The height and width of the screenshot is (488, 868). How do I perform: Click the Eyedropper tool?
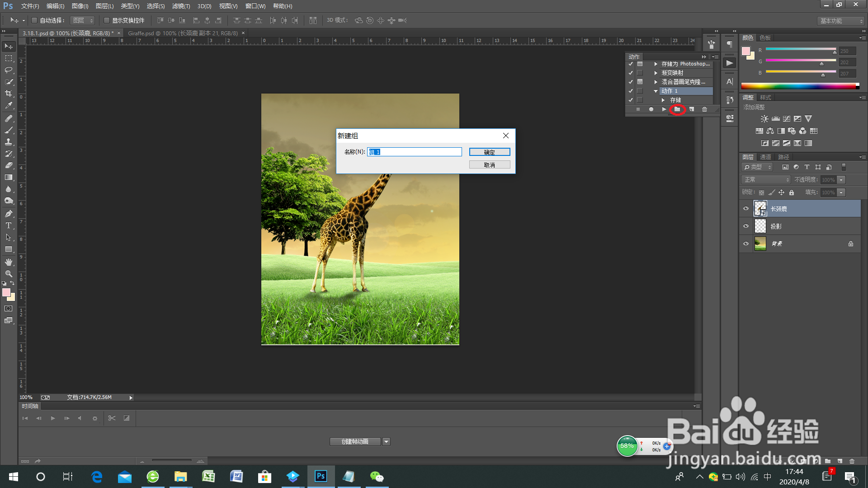click(x=9, y=105)
